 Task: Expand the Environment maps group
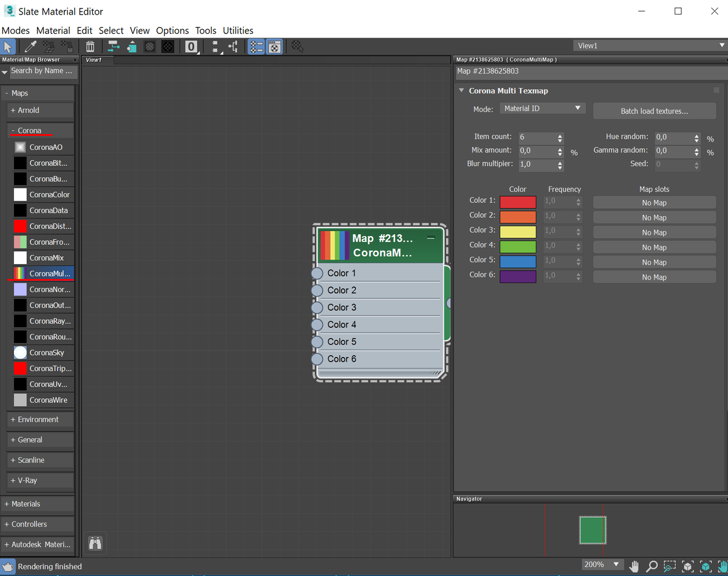click(x=40, y=419)
